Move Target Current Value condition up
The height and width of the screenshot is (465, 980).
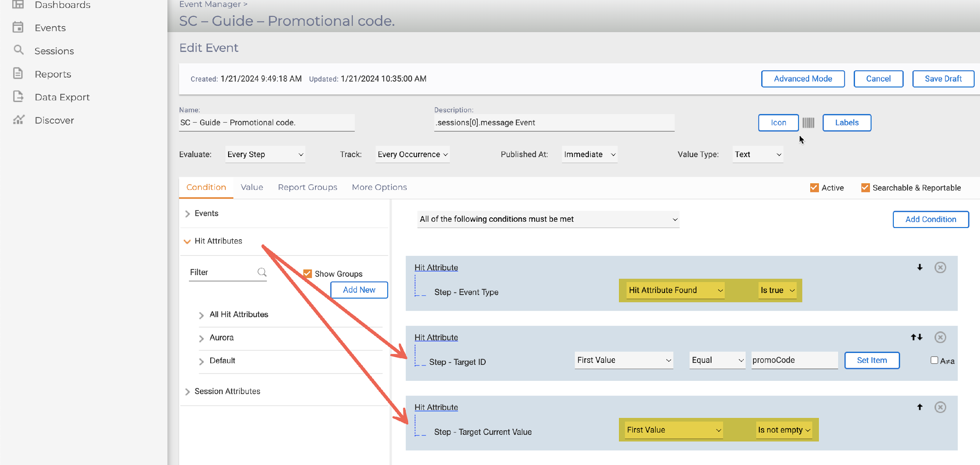pos(920,407)
